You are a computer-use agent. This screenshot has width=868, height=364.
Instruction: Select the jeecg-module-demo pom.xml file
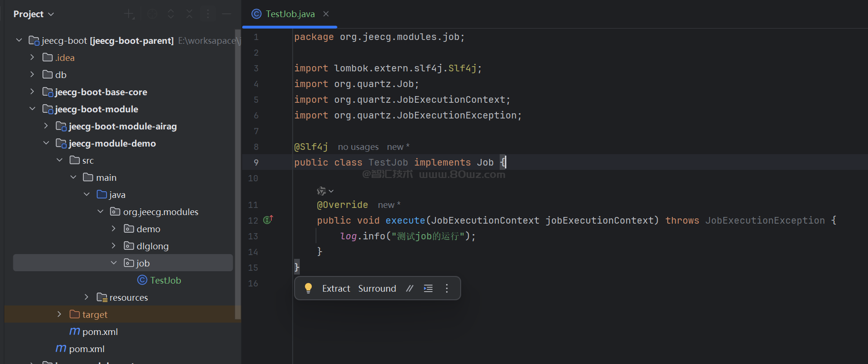pos(100,332)
